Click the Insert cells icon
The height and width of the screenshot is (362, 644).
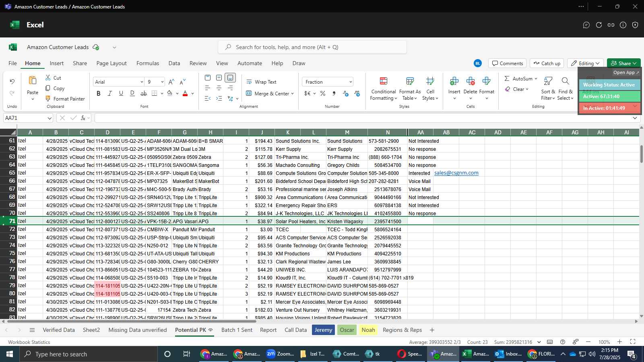(454, 81)
